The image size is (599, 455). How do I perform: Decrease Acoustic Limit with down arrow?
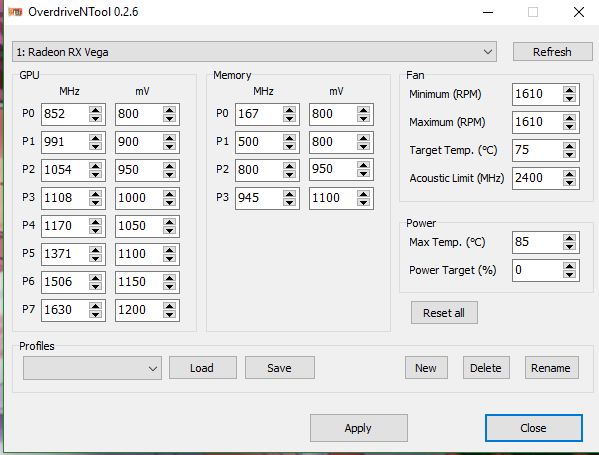(569, 183)
